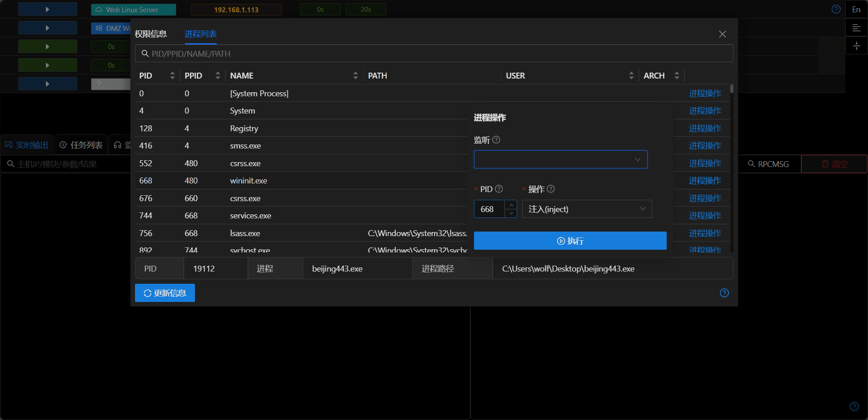
Task: Switch to the 权限信息 tab
Action: click(x=151, y=34)
